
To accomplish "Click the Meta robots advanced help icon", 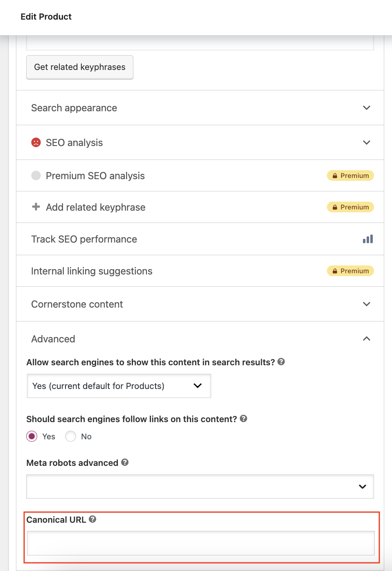I will tap(125, 462).
